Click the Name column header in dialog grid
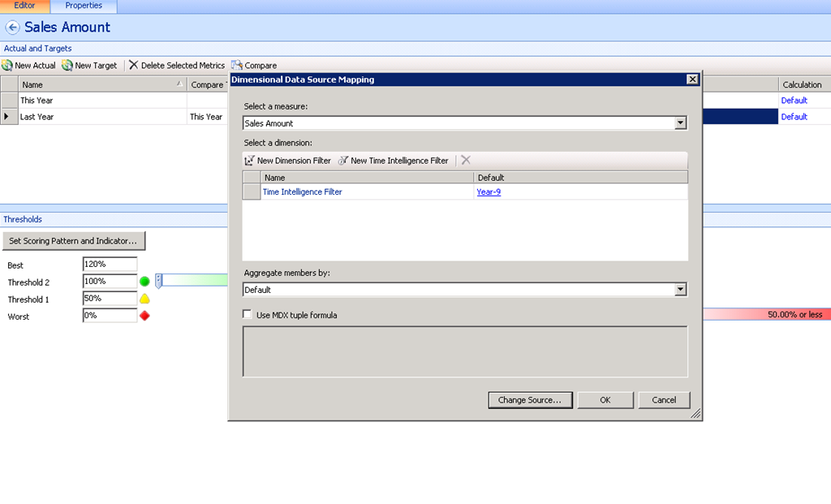This screenshot has height=504, width=831. tap(367, 178)
